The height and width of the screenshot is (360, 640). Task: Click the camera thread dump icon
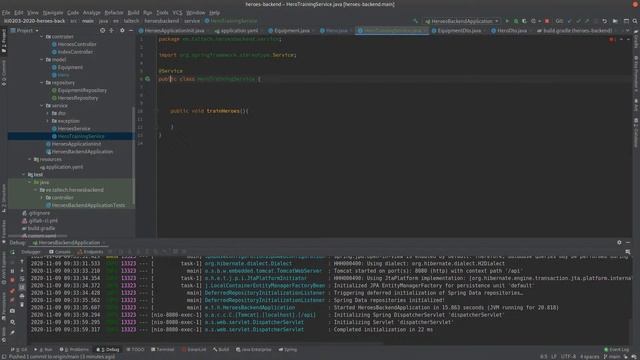point(12,311)
